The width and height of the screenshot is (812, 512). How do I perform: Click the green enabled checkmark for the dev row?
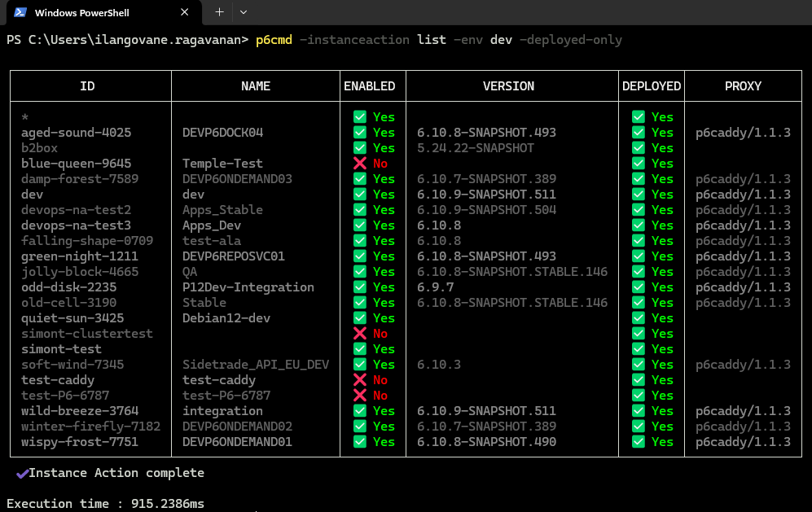(360, 194)
